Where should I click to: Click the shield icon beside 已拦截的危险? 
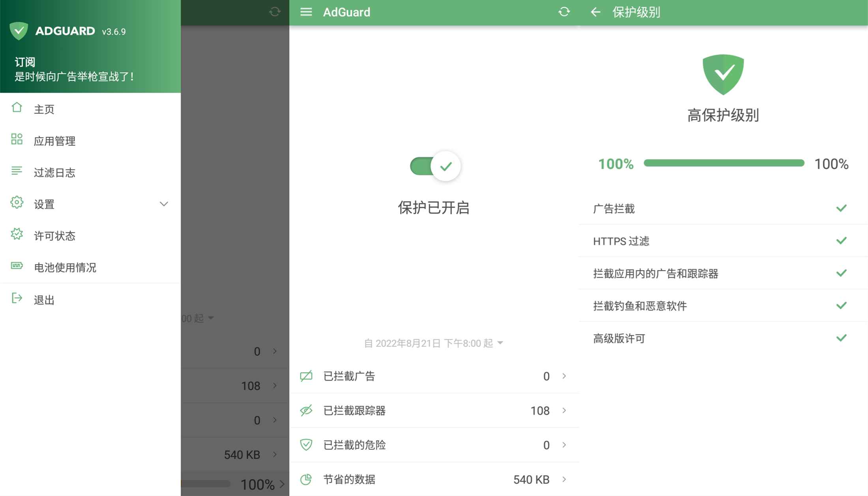(x=306, y=445)
